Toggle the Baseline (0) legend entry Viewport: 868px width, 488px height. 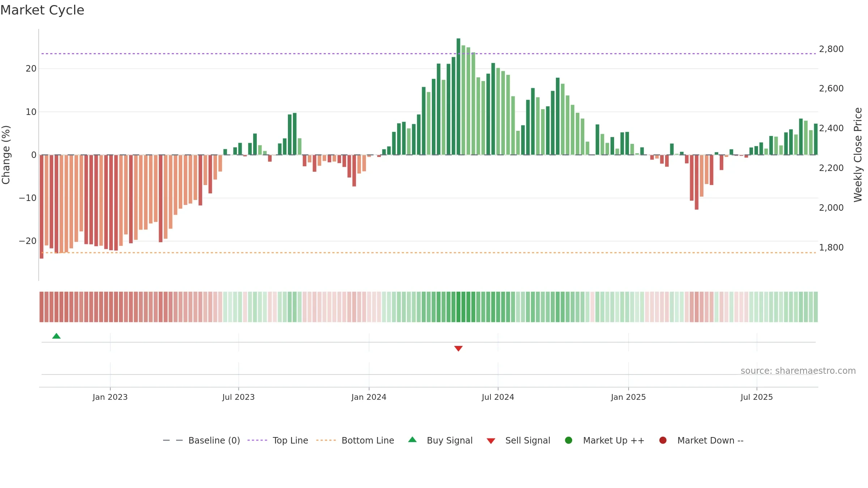click(201, 440)
